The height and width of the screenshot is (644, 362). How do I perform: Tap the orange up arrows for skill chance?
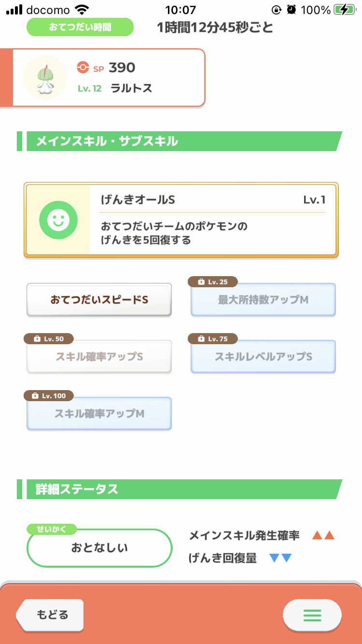323,535
